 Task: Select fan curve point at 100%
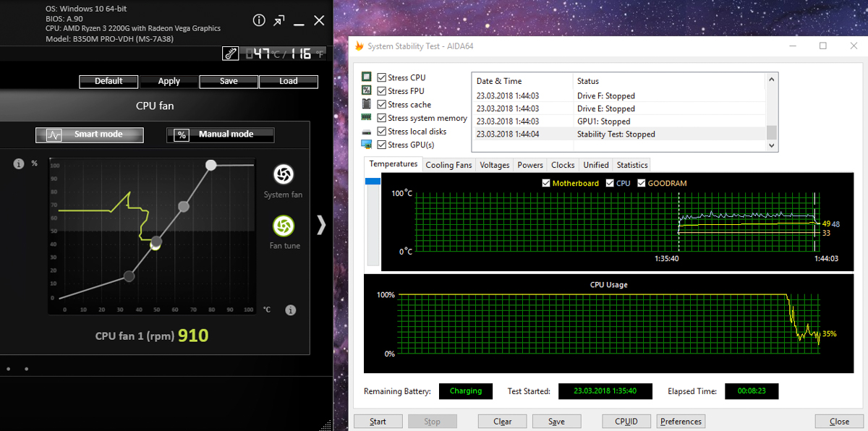click(210, 165)
